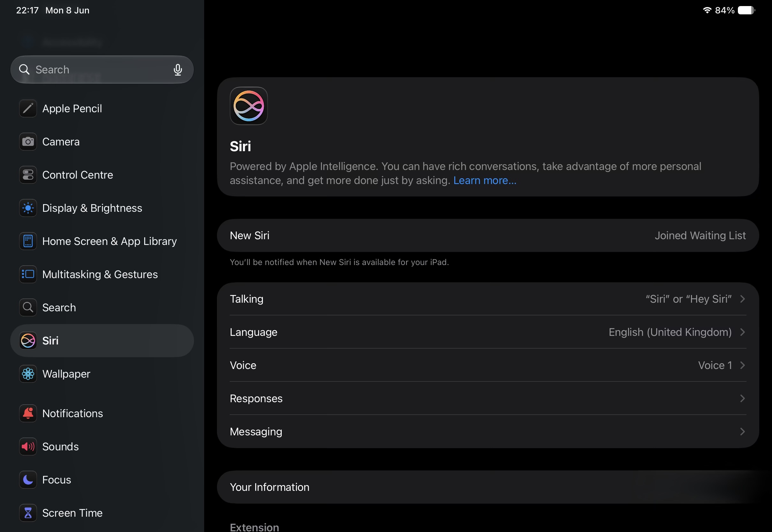This screenshot has height=532, width=772.
Task: Tap the battery status icon
Action: 746,10
